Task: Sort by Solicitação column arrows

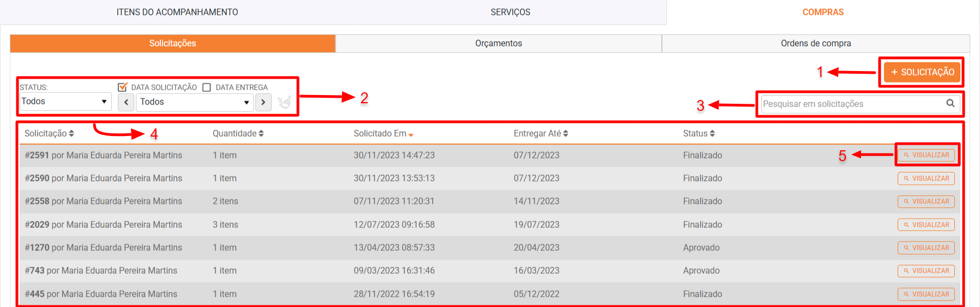Action: (71, 134)
